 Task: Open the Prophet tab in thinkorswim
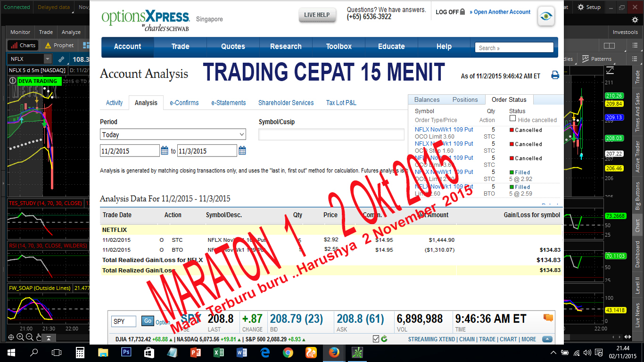59,45
